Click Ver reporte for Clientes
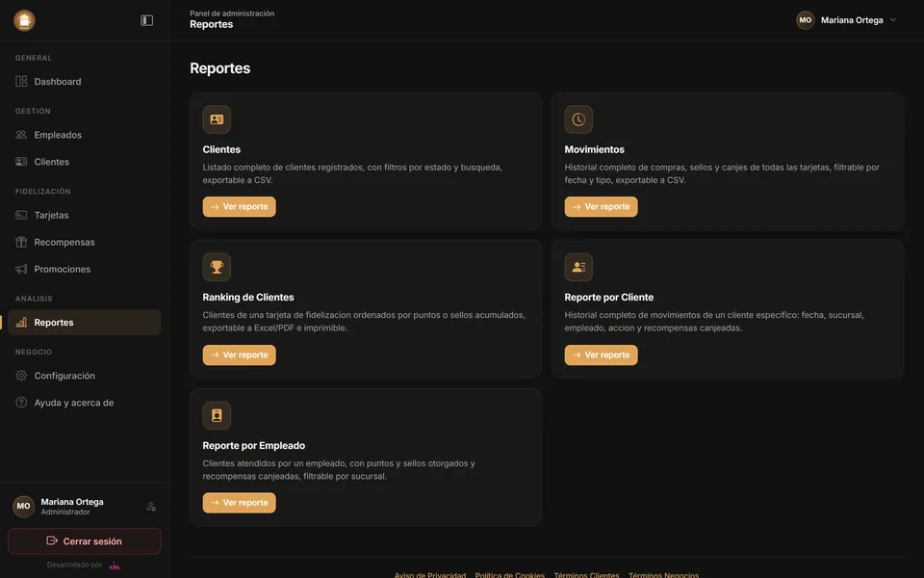Image resolution: width=924 pixels, height=578 pixels. click(x=240, y=206)
